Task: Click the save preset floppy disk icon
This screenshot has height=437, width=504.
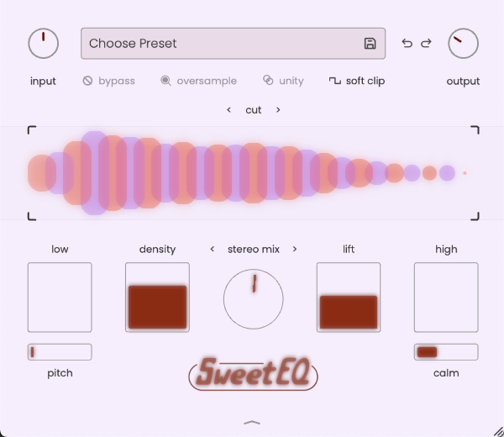Action: 370,44
